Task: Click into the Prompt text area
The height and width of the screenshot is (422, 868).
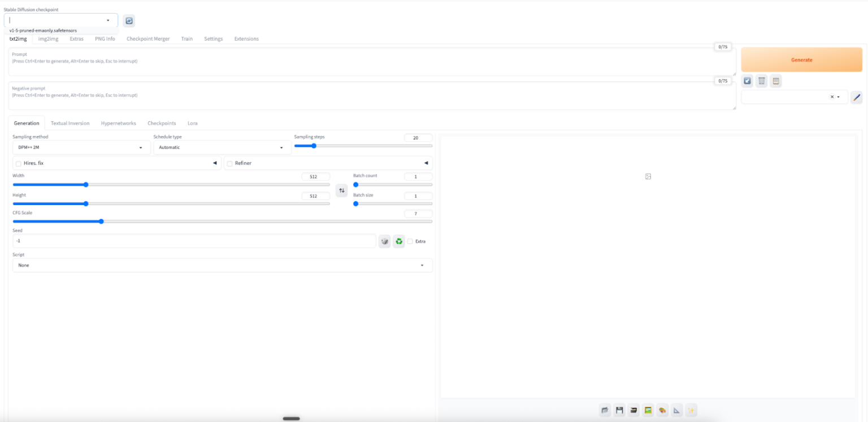Action: coord(372,62)
